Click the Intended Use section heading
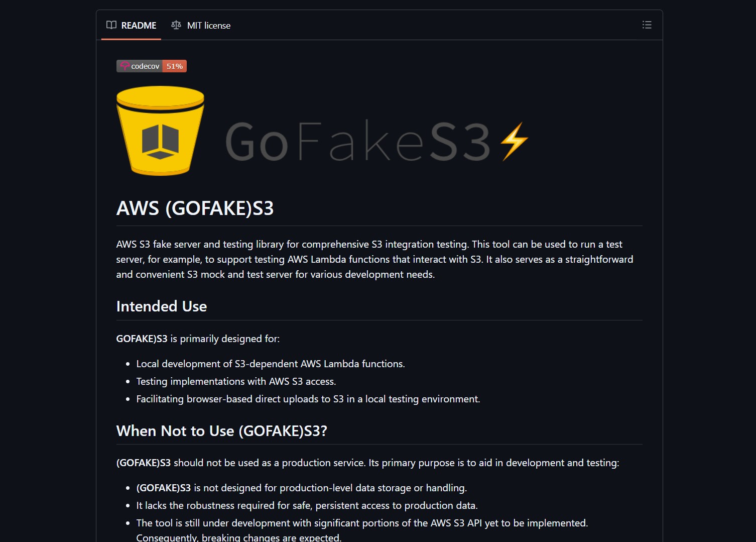The image size is (756, 542). (161, 306)
